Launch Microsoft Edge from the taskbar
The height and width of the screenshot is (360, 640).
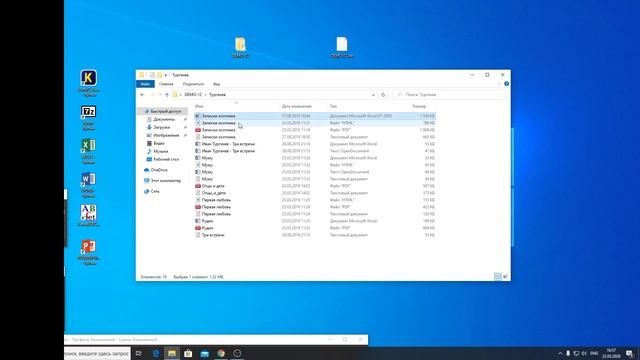click(x=156, y=353)
